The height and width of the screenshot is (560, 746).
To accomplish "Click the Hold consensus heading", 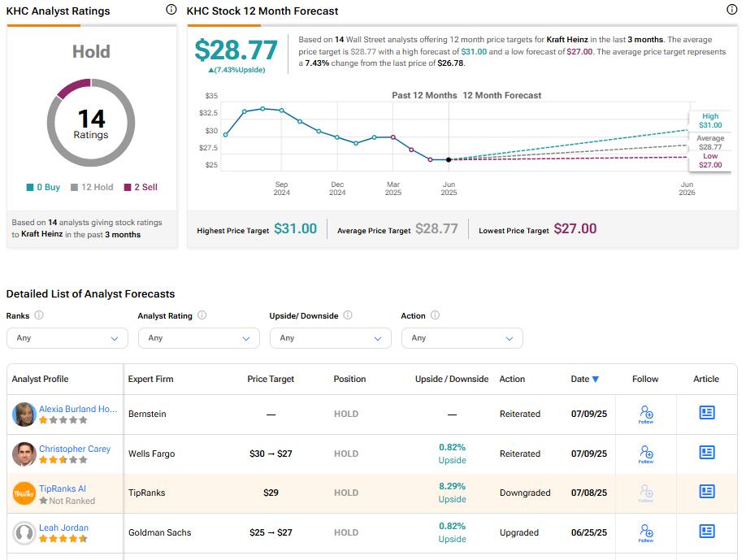I will tap(91, 51).
